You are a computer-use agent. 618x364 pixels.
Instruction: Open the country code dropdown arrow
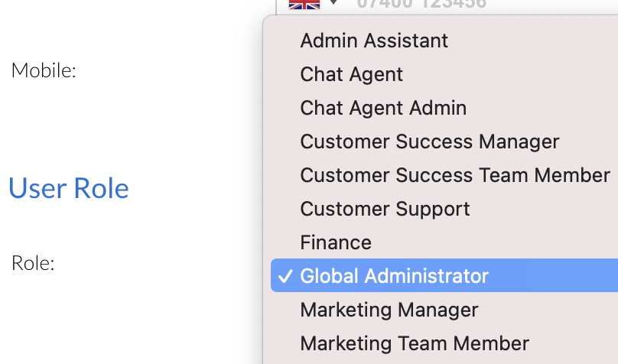pyautogui.click(x=333, y=4)
